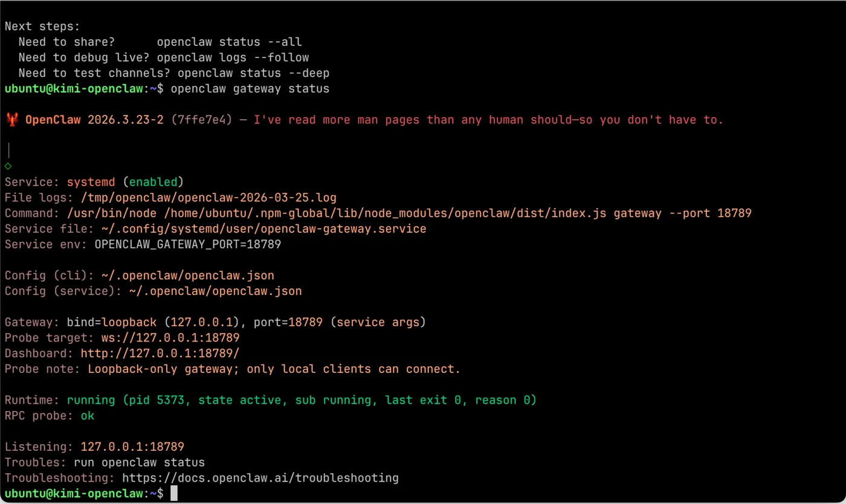Click the RPC probe "ok" result

(x=88, y=416)
